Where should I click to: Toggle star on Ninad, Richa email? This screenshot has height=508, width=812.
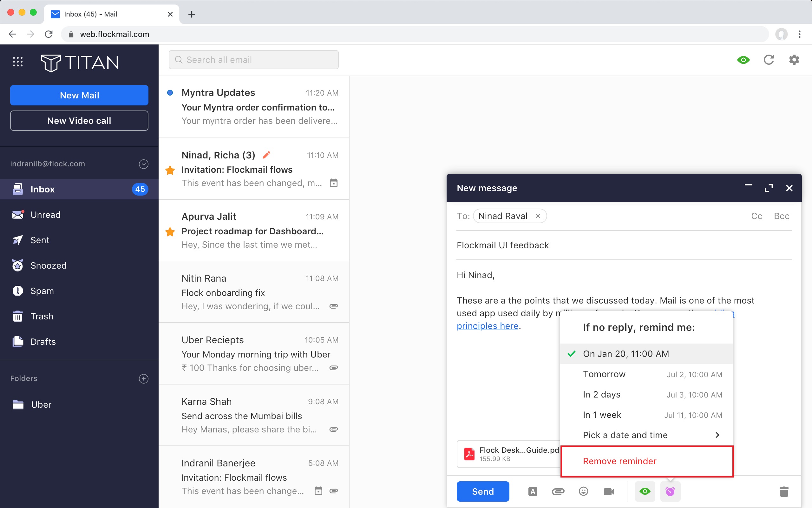point(170,170)
